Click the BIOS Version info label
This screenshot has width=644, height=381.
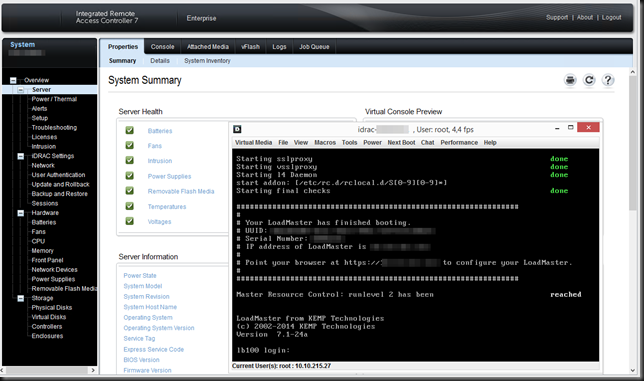(x=141, y=360)
